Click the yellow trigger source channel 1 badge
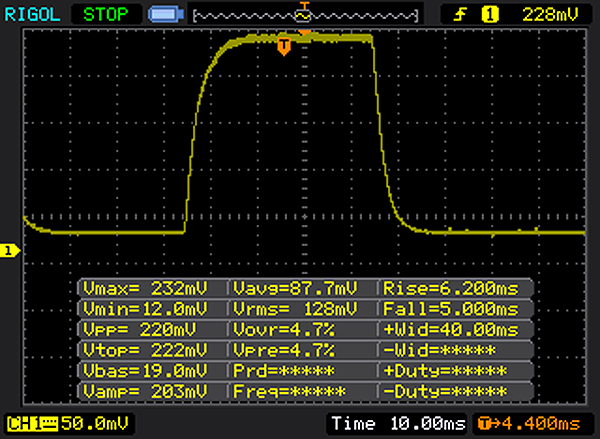 pos(490,15)
